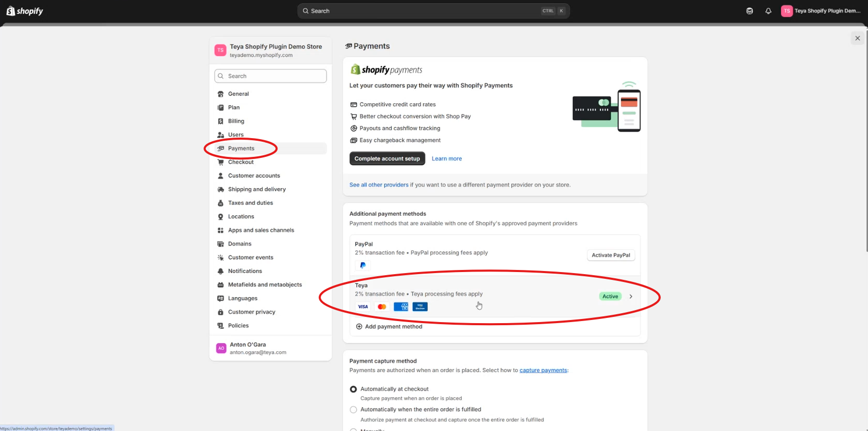Click the Mastercard icon under Teya
Viewport: 868px width, 431px height.
[382, 307]
